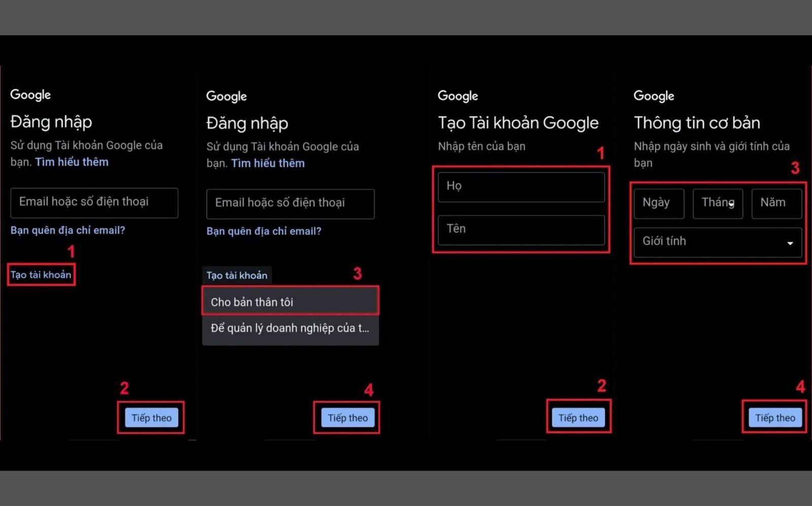The height and width of the screenshot is (506, 812).
Task: Click 'Tiếp theo' under Tạo Tài khoản Google
Action: coord(578,418)
